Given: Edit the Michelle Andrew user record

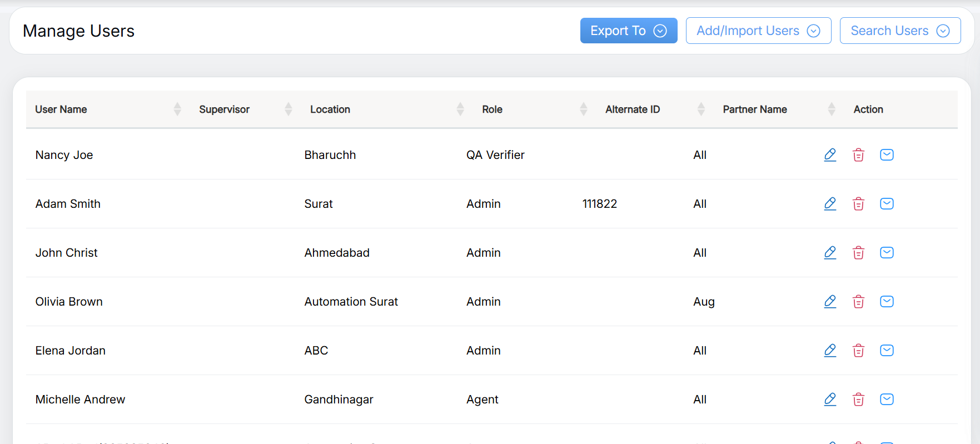Looking at the screenshot, I should coord(830,400).
